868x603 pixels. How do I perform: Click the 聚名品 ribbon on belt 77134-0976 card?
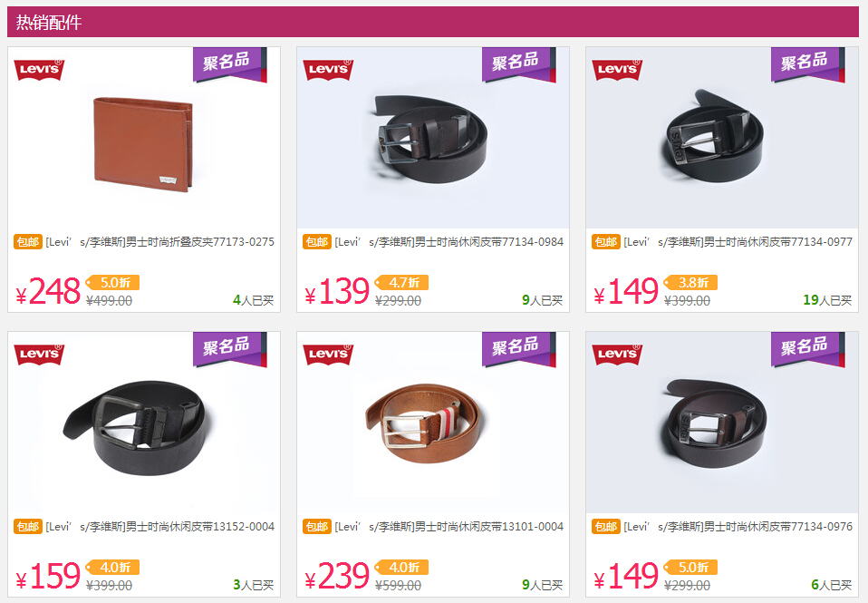click(x=807, y=350)
